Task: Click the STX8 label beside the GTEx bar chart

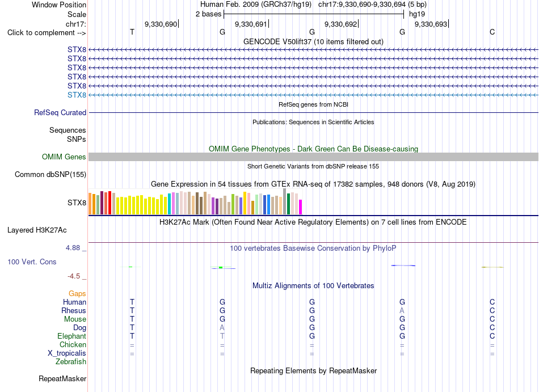Action: 77,203
